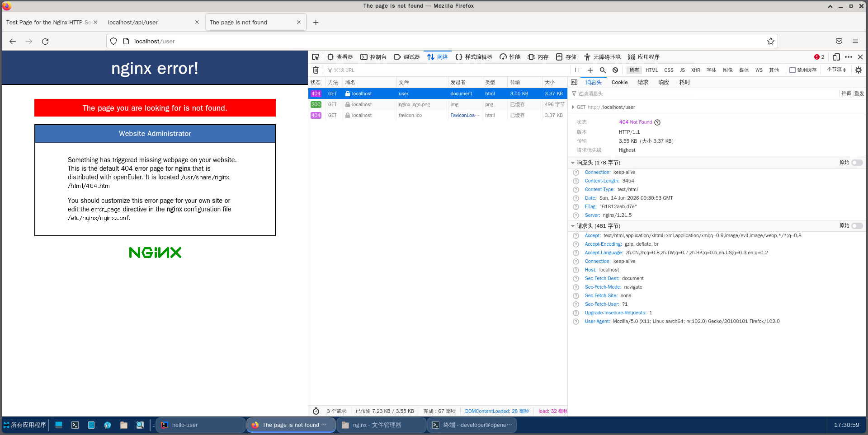Toggle the network details pane icon
This screenshot has height=435, width=868.
(x=574, y=82)
